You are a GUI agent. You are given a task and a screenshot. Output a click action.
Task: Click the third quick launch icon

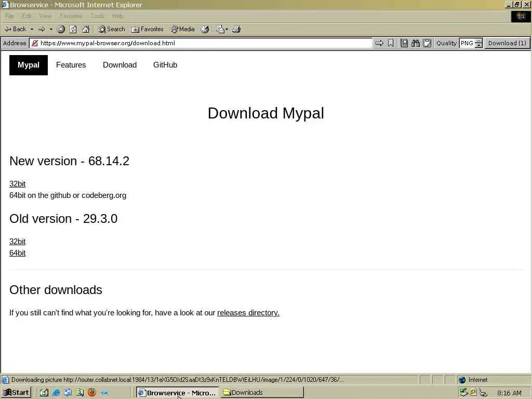tap(68, 393)
